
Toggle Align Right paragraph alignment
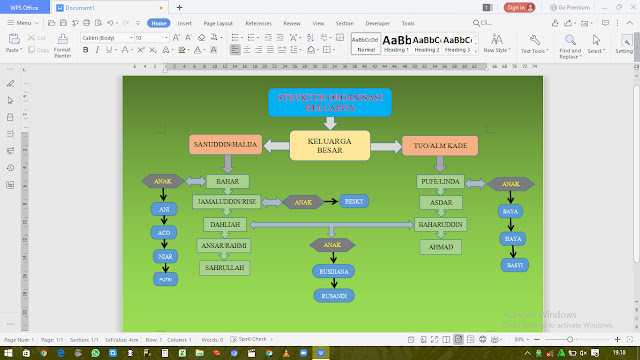pos(258,50)
